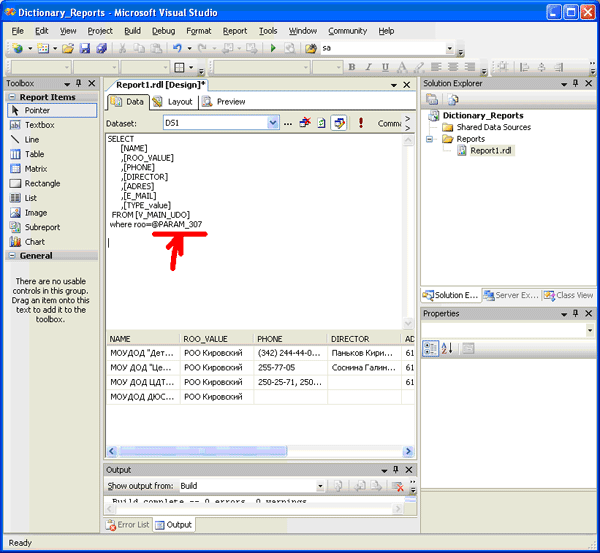
Task: Collapse the Report Items toolbox group
Action: click(x=12, y=97)
